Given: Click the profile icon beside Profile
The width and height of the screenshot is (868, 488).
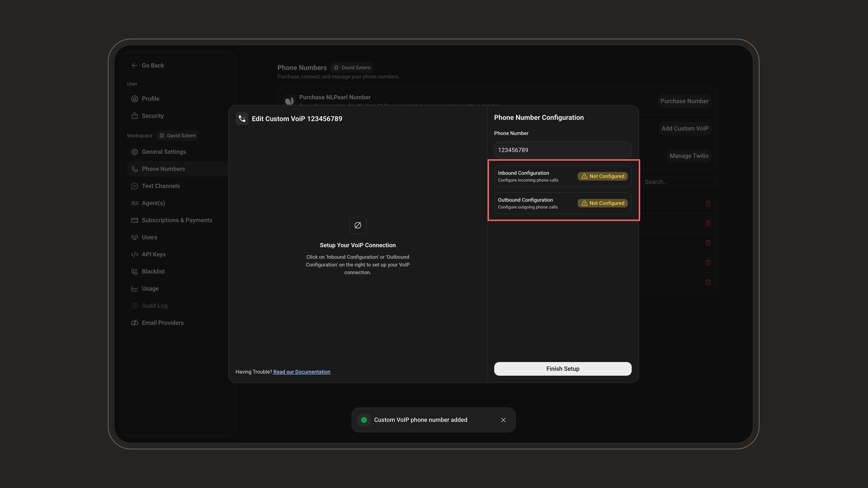Looking at the screenshot, I should coord(134,99).
